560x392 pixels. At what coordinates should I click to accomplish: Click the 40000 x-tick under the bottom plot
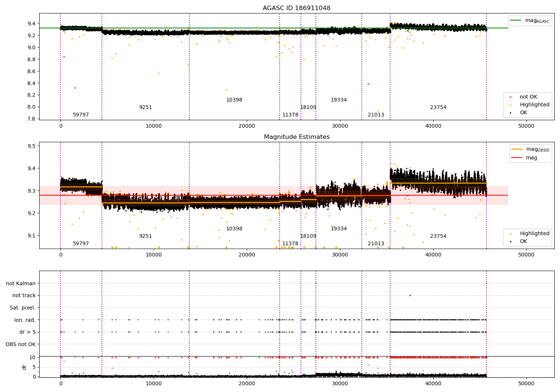pos(433,383)
